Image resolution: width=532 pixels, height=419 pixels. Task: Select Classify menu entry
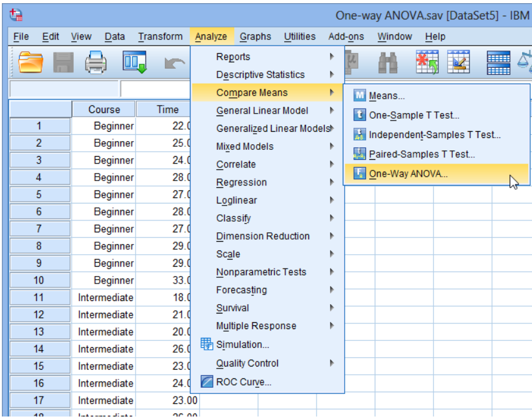(x=267, y=218)
